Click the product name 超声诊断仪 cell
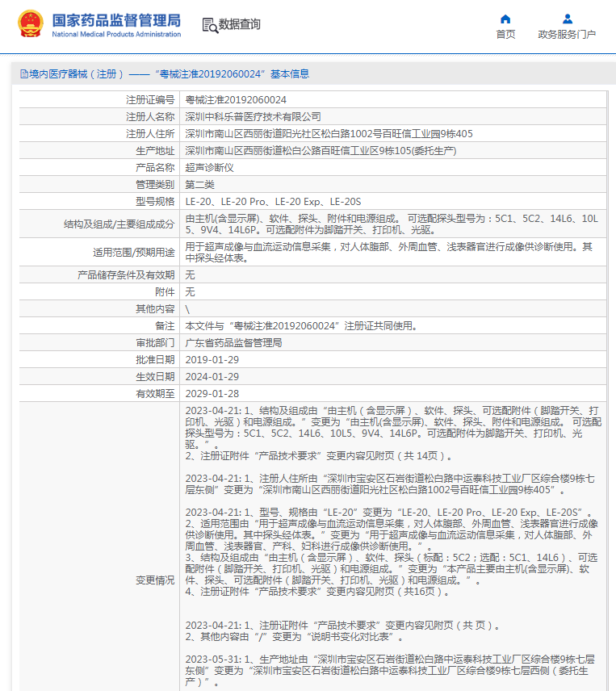 [209, 167]
